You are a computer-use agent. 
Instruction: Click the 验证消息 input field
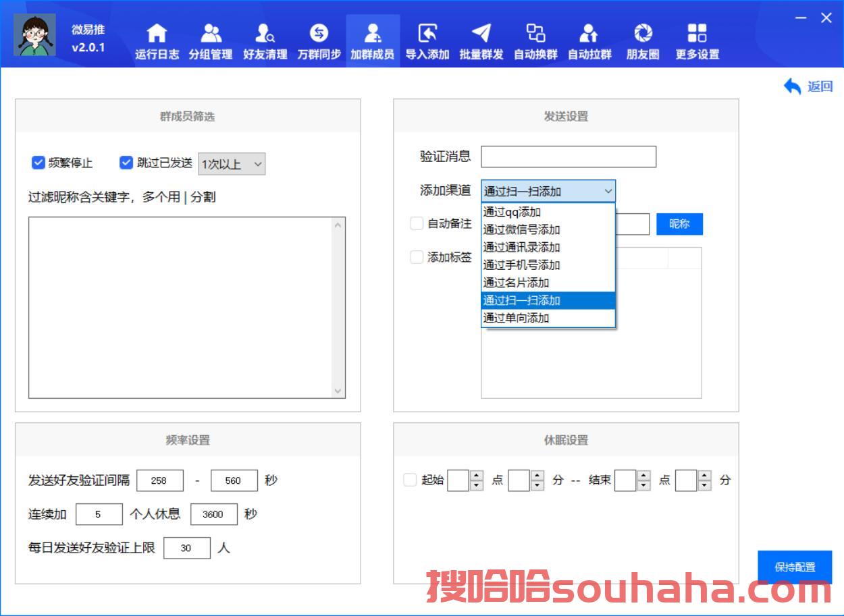coord(568,157)
